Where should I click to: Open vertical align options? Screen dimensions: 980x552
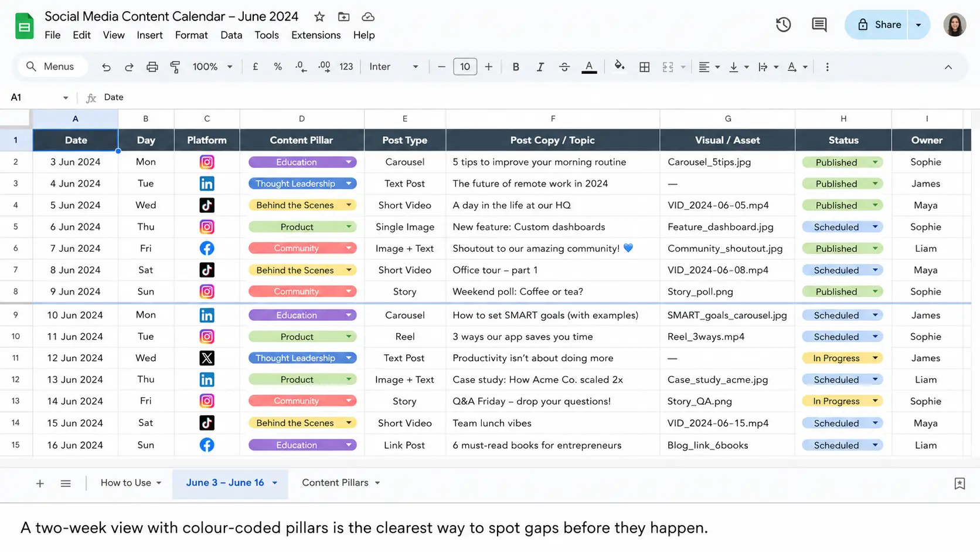point(738,67)
